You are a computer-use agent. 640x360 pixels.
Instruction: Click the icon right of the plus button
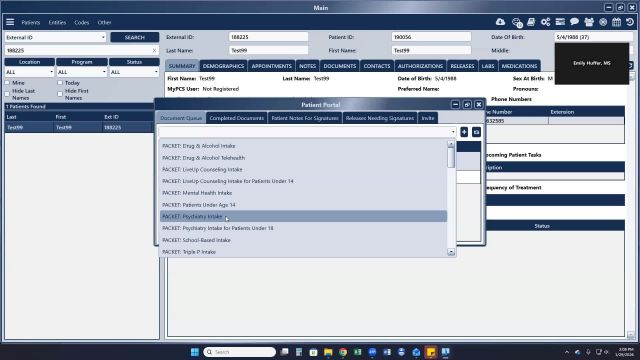pos(476,132)
